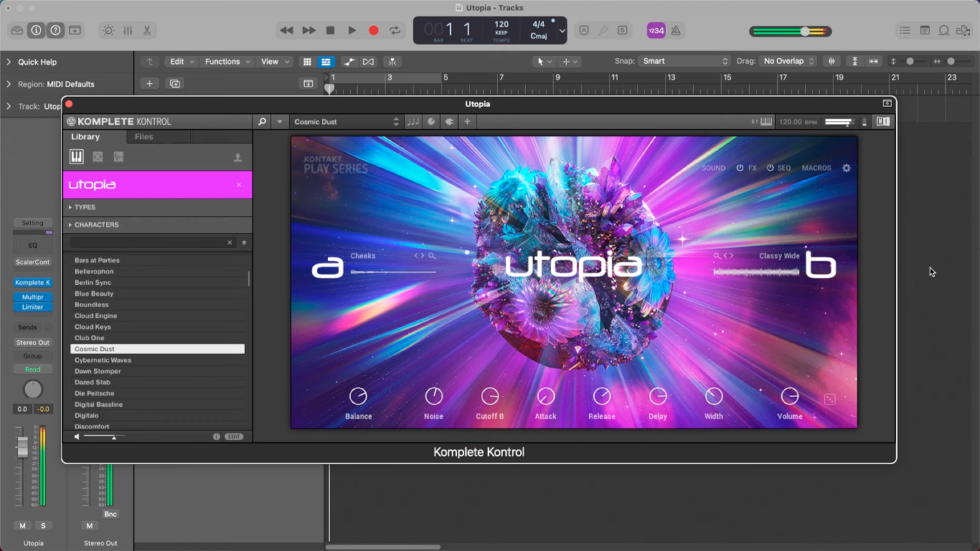Open the Library inbox icon in toolbar
The width and height of the screenshot is (980, 551).
click(x=17, y=31)
